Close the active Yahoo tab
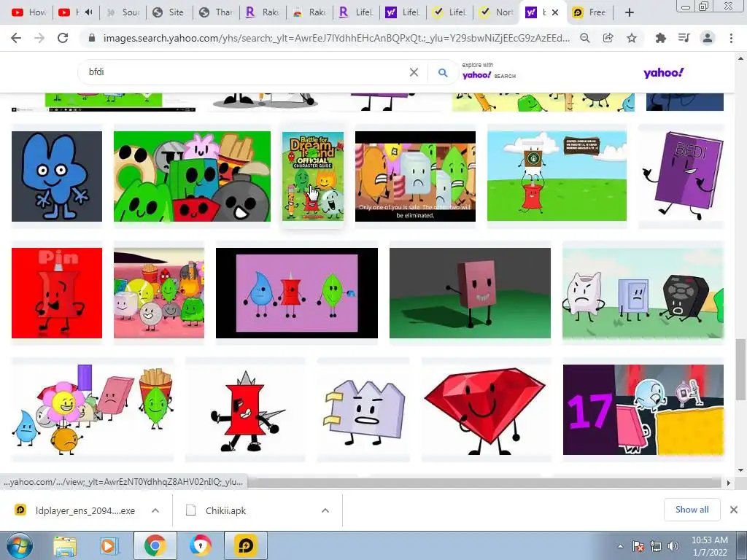 pos(555,12)
